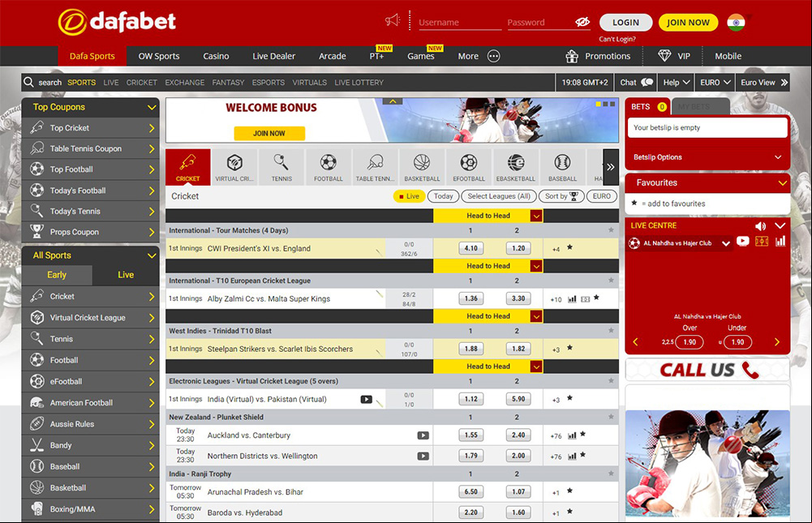The image size is (812, 523).
Task: Open Head to Head market dropdown for Tour Matches
Action: (x=536, y=216)
